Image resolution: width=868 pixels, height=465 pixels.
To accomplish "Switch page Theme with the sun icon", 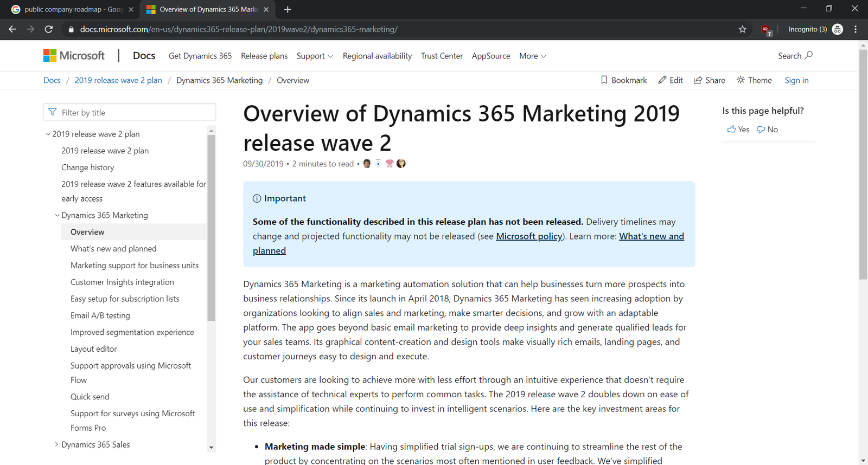I will [741, 80].
